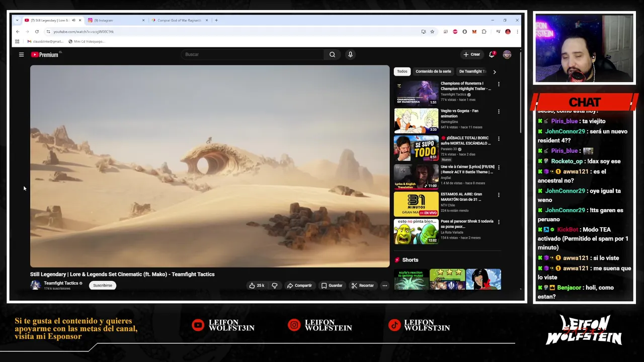Open the Chrome profile avatar
Screen dimensions: 644x362
click(508, 32)
